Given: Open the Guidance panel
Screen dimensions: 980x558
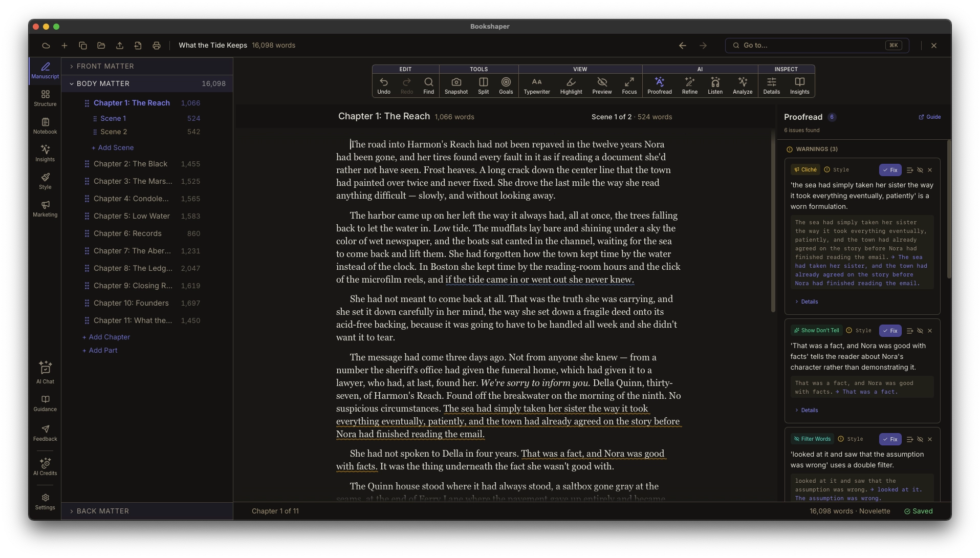Looking at the screenshot, I should click(45, 403).
